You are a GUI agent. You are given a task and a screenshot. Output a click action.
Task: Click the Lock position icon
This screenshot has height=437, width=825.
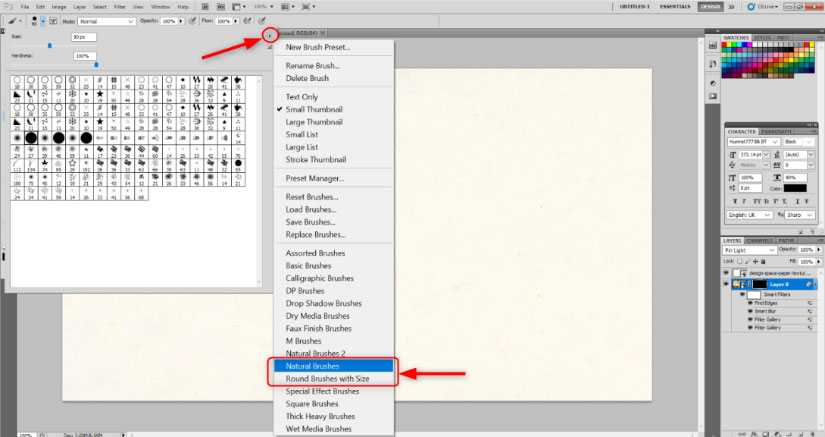(x=756, y=261)
